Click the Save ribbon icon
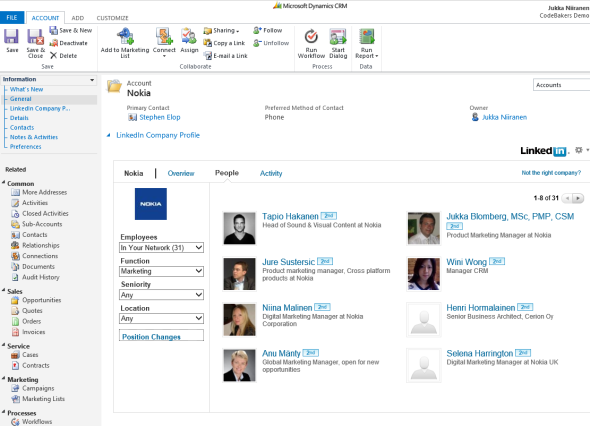Viewport: 590px width, 426px height. pyautogui.click(x=12, y=37)
